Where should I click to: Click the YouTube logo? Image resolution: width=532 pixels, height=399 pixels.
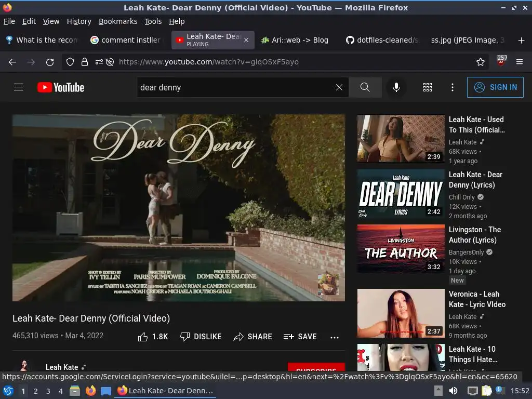(x=61, y=87)
